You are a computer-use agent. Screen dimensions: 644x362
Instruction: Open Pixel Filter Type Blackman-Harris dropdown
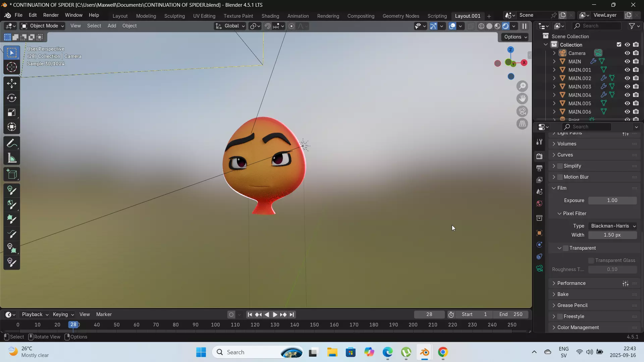(612, 226)
